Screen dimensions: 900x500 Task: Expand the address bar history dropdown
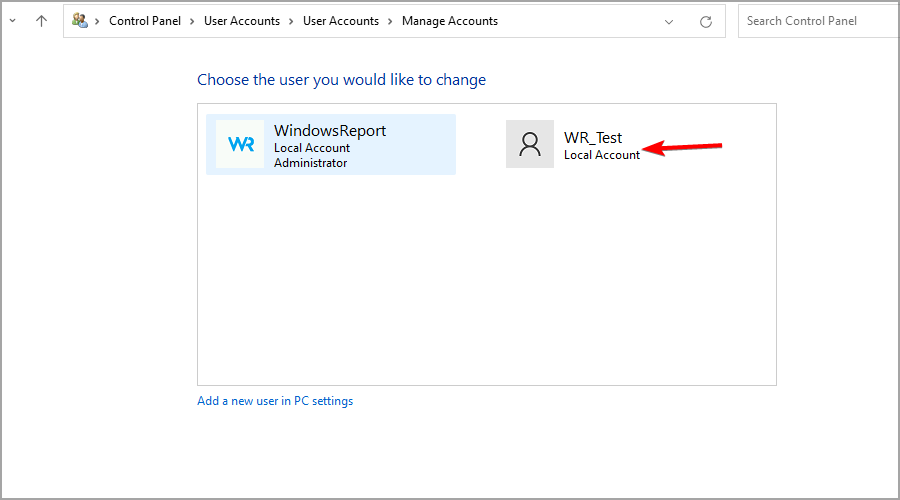coord(669,22)
